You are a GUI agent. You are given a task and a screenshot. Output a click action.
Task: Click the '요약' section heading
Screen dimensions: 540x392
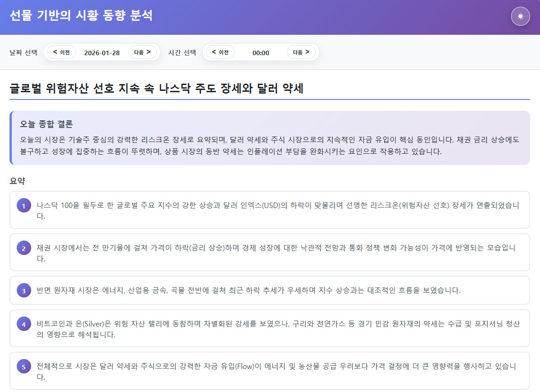tap(18, 181)
